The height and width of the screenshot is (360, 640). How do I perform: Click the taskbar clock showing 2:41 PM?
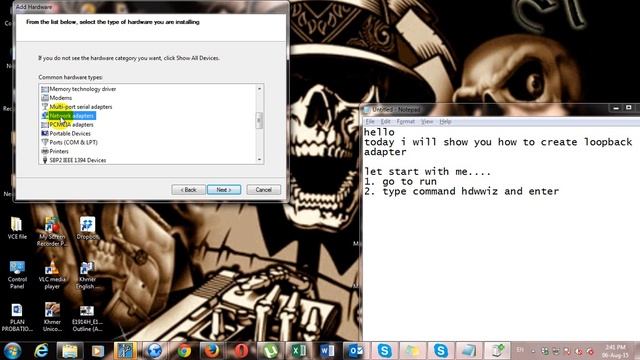(x=616, y=351)
